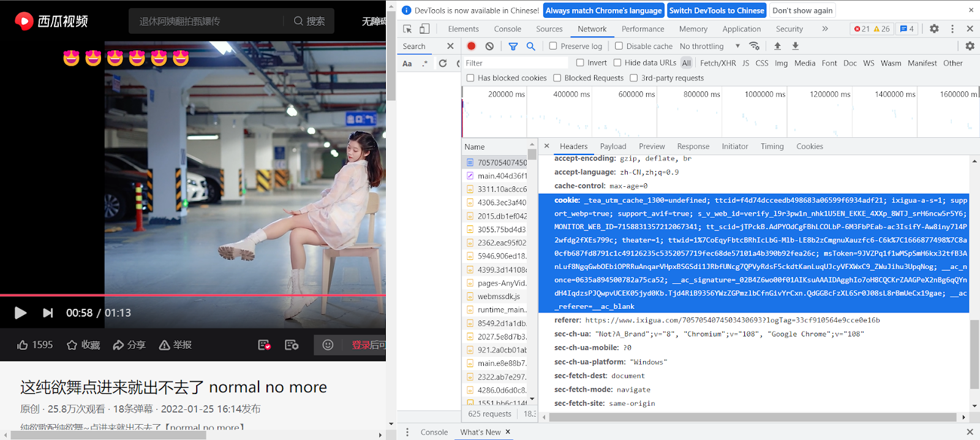Filter requests by Img type
Screen dimensions: 980x440
coord(781,63)
